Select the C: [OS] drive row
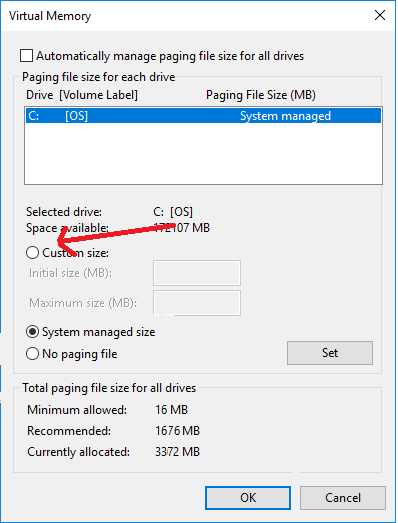Image resolution: width=398 pixels, height=523 pixels. point(203,115)
